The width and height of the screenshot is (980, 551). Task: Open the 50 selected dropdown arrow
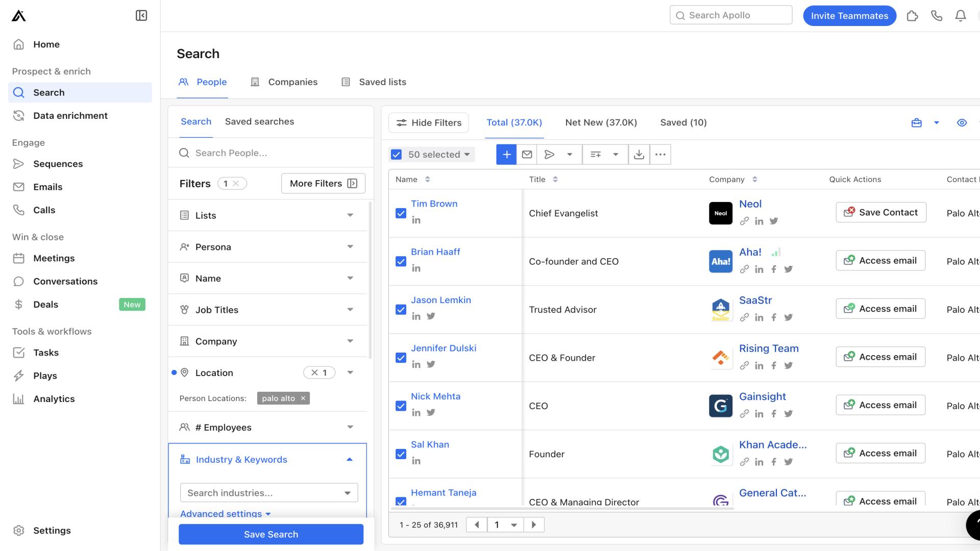click(x=467, y=155)
